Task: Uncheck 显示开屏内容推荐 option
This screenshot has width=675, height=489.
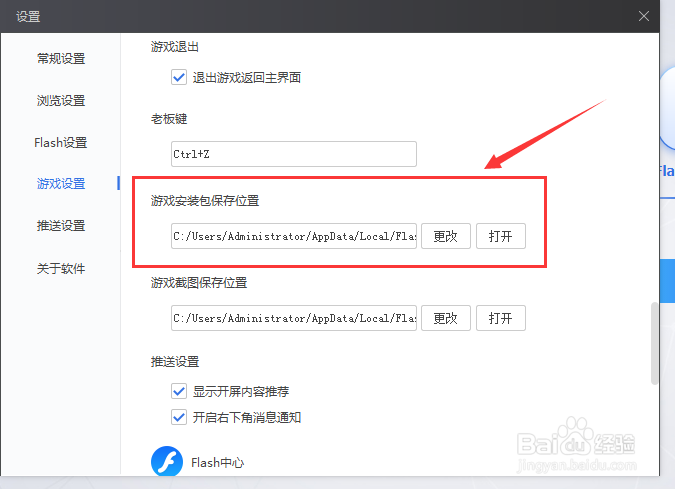Action: coord(179,391)
